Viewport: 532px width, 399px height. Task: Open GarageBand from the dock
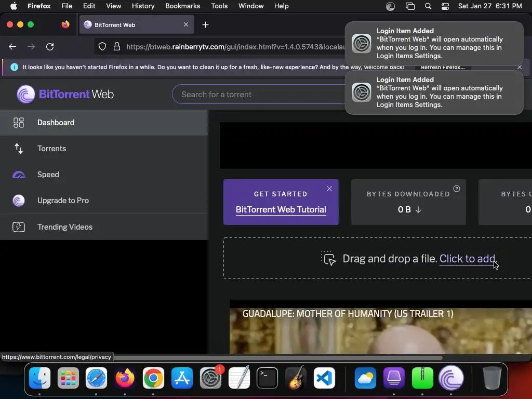coord(296,378)
